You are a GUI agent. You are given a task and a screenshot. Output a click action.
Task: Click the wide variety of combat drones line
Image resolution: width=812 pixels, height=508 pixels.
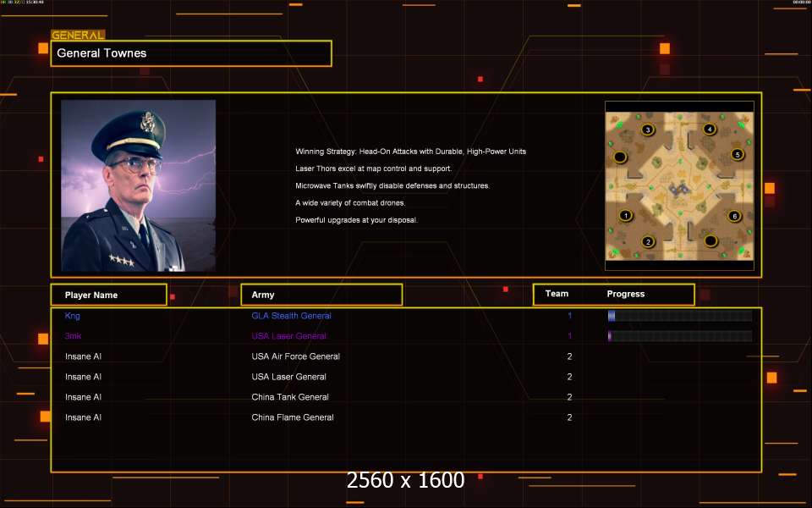350,202
